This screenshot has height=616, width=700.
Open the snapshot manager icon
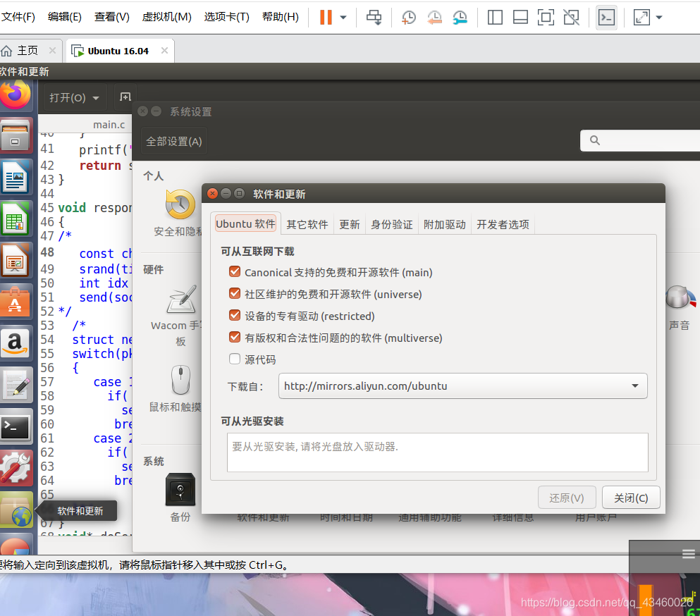460,18
